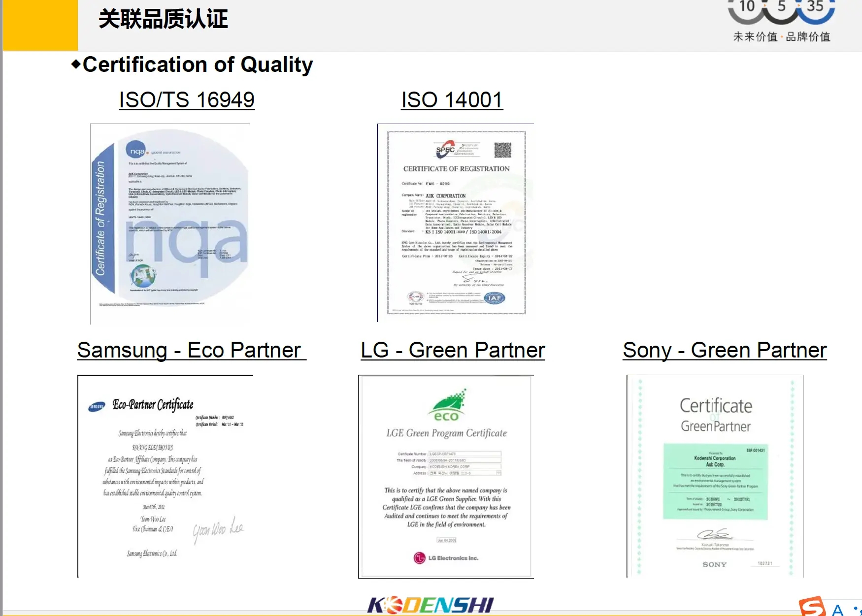Click the yellow square in the header
This screenshot has height=616, width=862.
click(40, 25)
